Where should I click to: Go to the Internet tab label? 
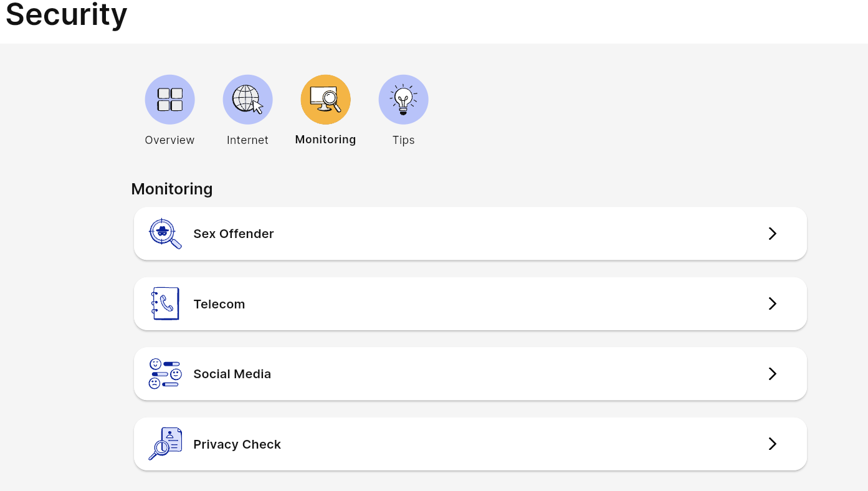click(247, 140)
